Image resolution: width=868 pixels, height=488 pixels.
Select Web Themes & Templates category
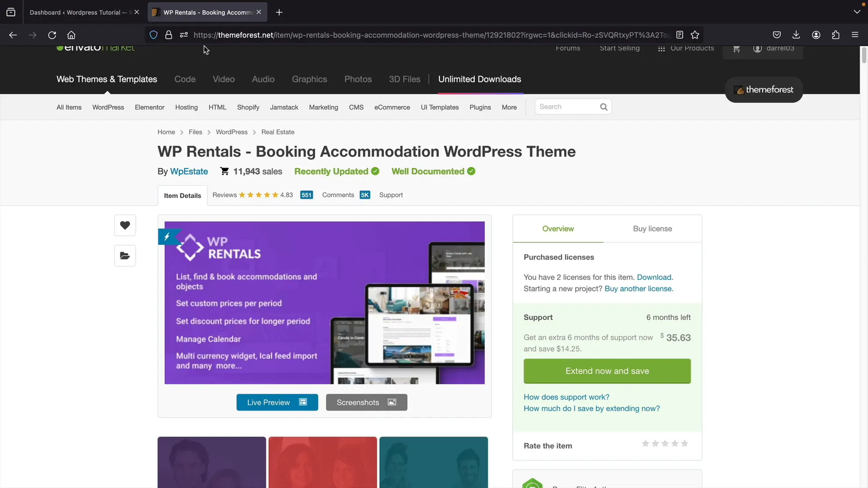[x=107, y=79]
